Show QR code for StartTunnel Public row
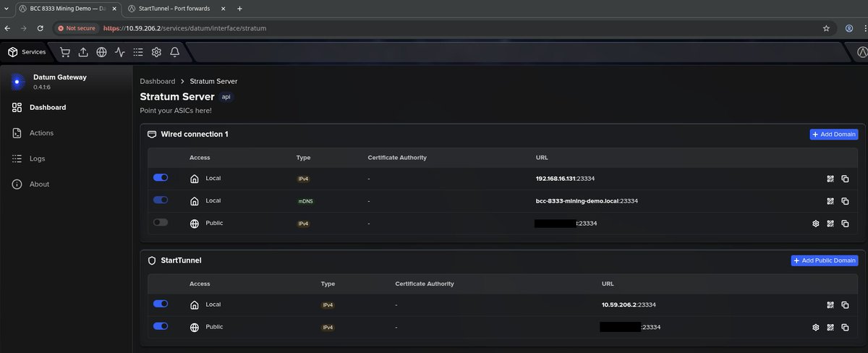Screen dimensions: 868x353 830,328
